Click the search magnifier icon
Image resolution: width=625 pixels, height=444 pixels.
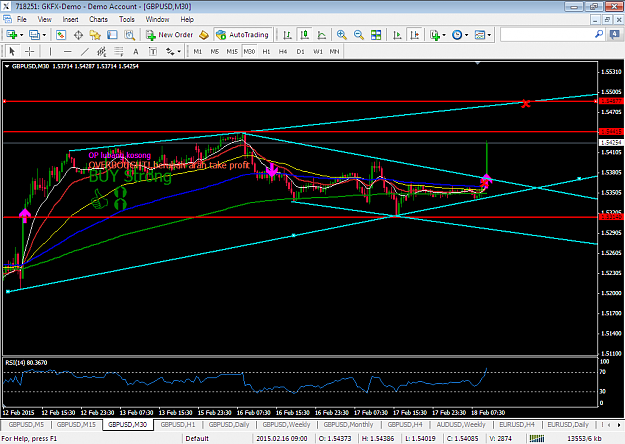[599, 35]
